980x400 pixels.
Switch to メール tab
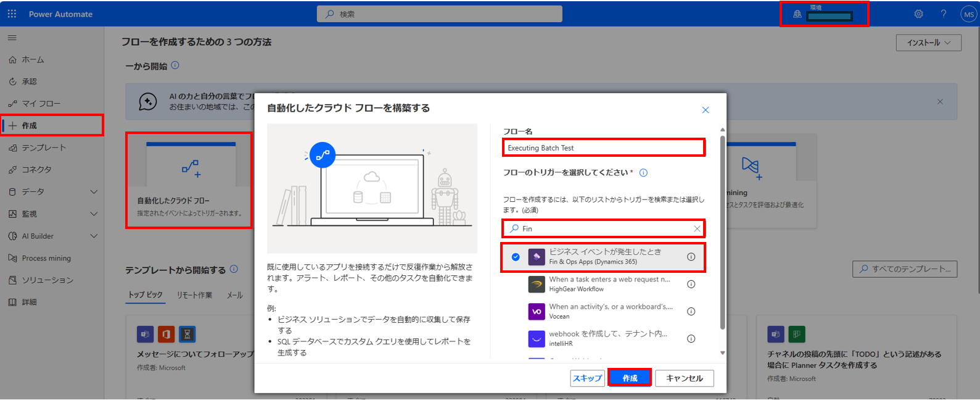(234, 295)
